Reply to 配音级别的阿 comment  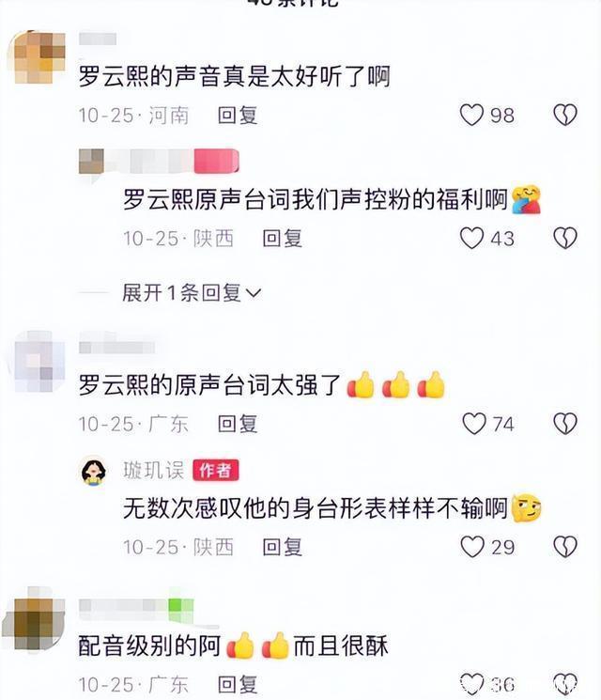[x=238, y=684]
